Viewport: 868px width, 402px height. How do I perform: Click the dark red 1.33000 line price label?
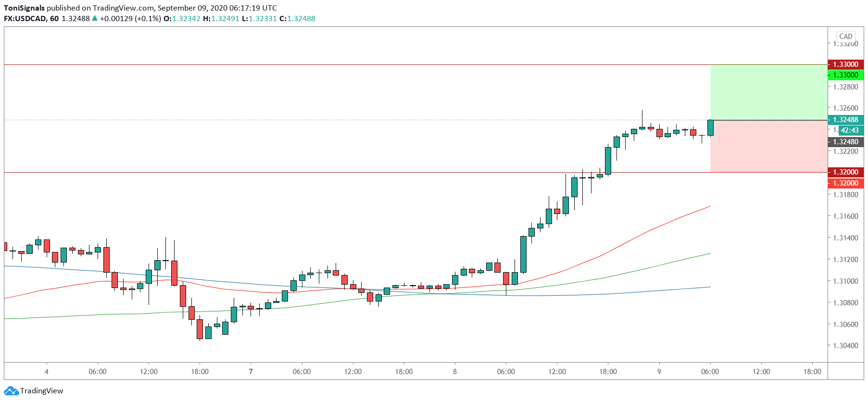[x=845, y=64]
